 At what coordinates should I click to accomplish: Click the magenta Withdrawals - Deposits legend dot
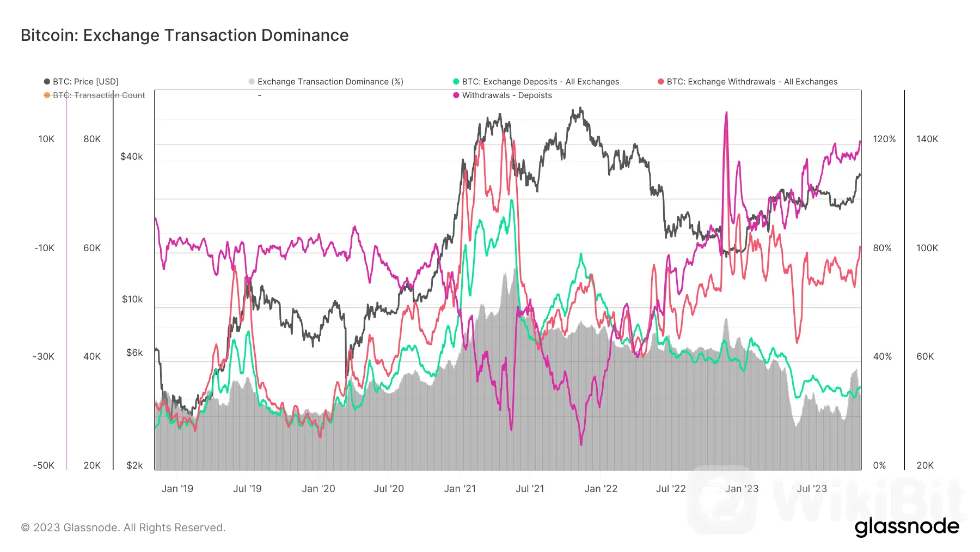[x=456, y=95]
